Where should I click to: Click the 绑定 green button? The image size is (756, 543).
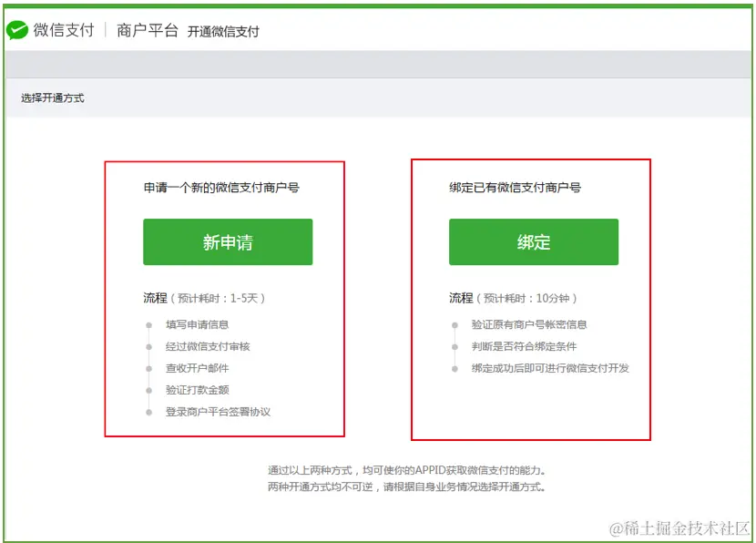(x=533, y=241)
